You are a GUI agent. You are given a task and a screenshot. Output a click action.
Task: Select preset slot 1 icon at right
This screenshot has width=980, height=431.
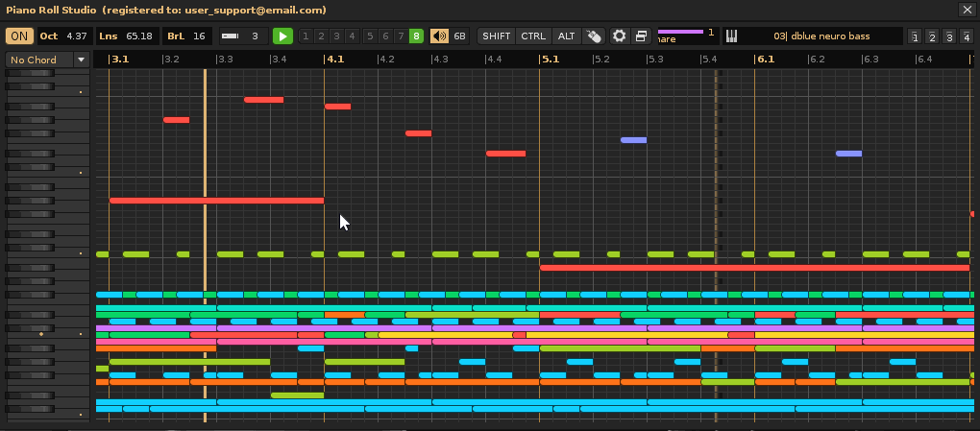click(915, 37)
